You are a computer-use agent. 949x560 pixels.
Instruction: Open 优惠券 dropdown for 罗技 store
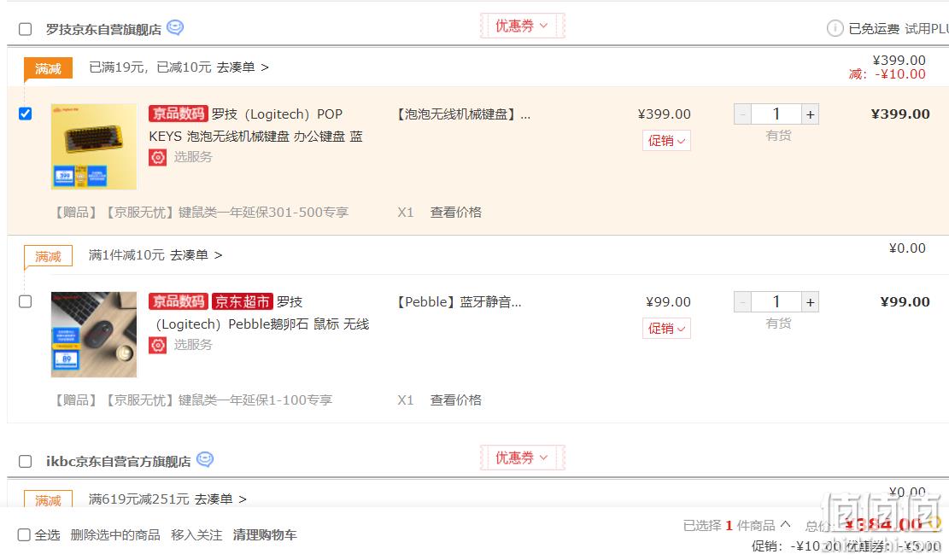(522, 26)
